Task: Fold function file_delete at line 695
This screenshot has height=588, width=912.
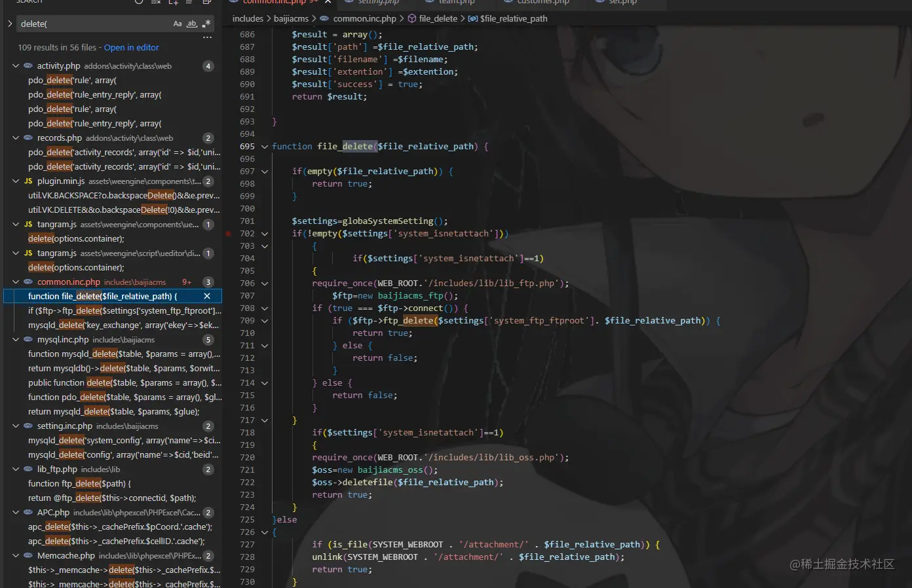Action: (x=265, y=147)
